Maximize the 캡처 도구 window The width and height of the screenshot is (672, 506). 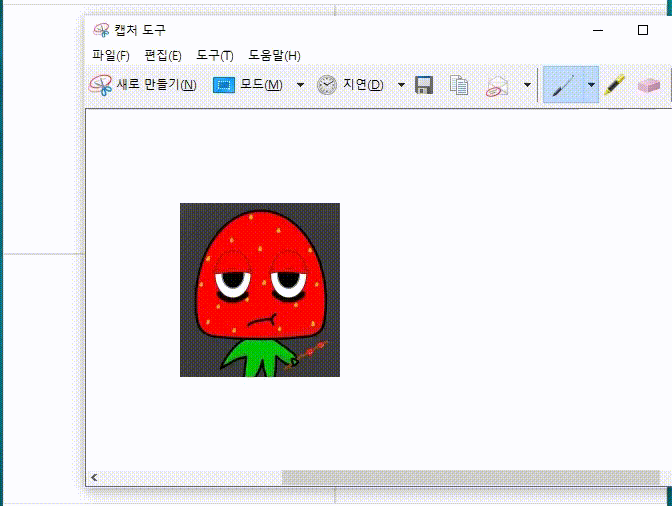(642, 30)
